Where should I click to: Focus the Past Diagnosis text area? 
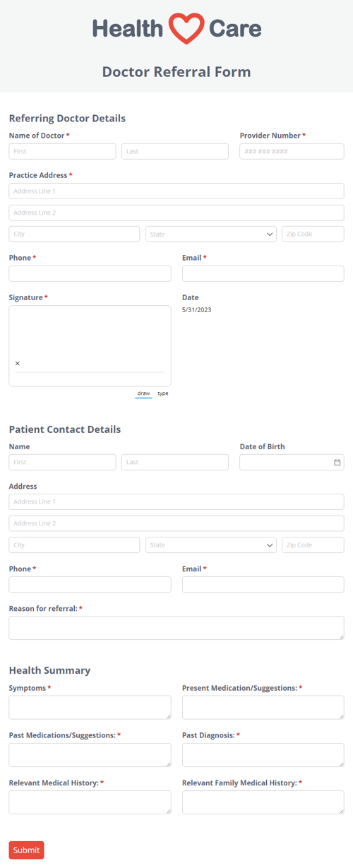tap(263, 754)
